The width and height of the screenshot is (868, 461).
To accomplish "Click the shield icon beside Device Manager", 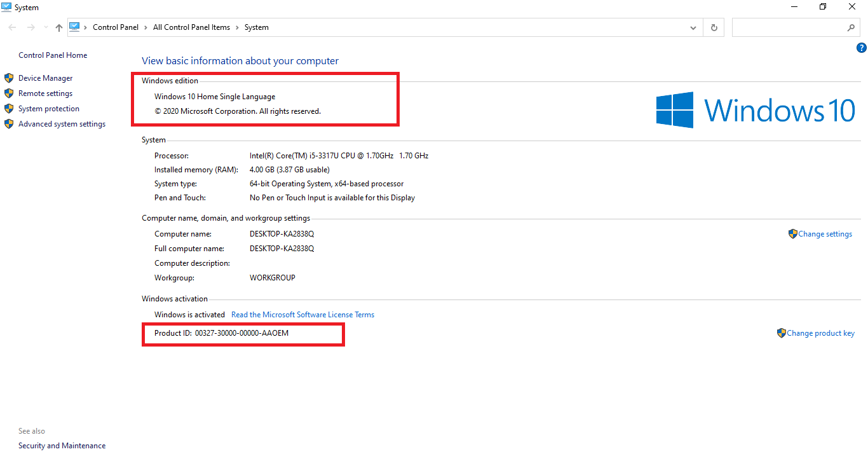I will [9, 78].
